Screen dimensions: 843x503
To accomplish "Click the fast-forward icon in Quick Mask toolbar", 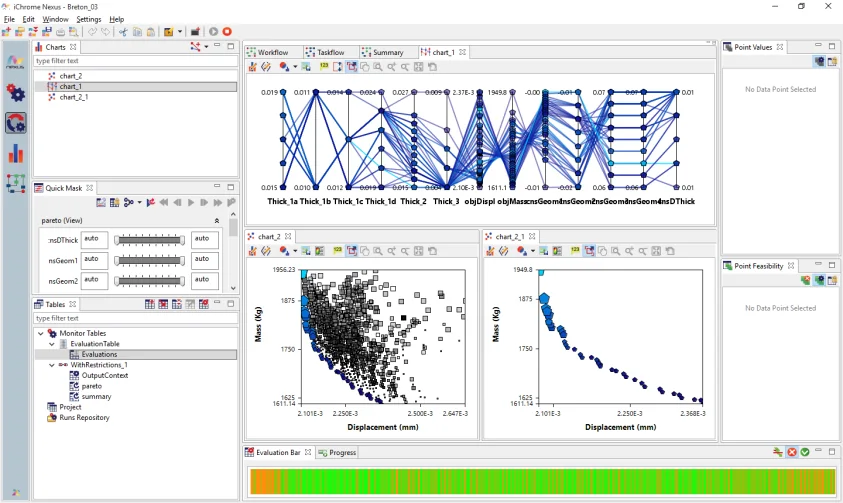I will (x=217, y=203).
